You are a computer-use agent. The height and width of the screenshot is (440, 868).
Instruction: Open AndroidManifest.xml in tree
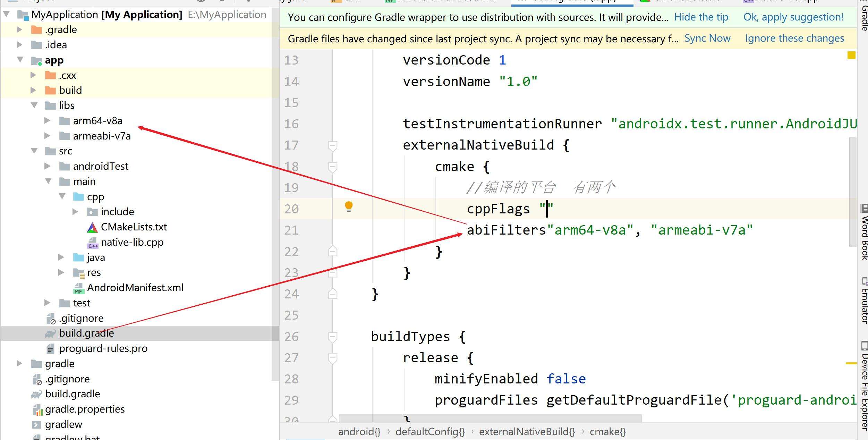coord(135,288)
